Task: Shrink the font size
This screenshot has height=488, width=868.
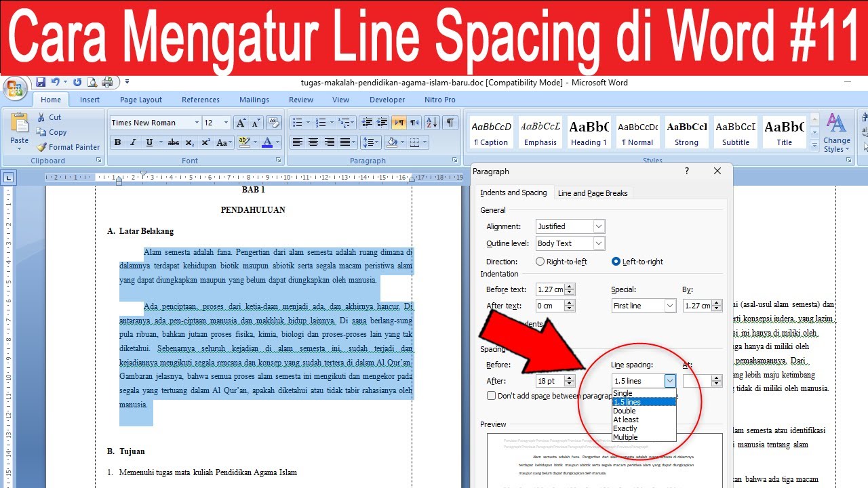Action: coord(256,123)
